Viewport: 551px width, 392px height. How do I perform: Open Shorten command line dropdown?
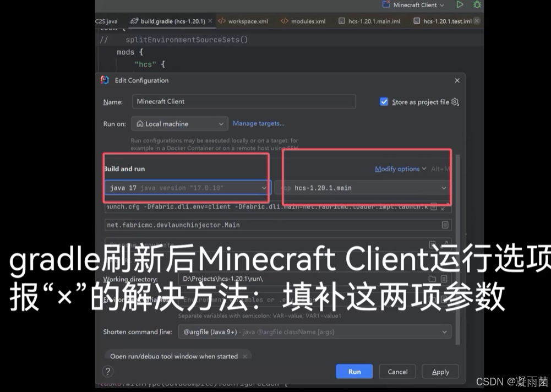314,332
